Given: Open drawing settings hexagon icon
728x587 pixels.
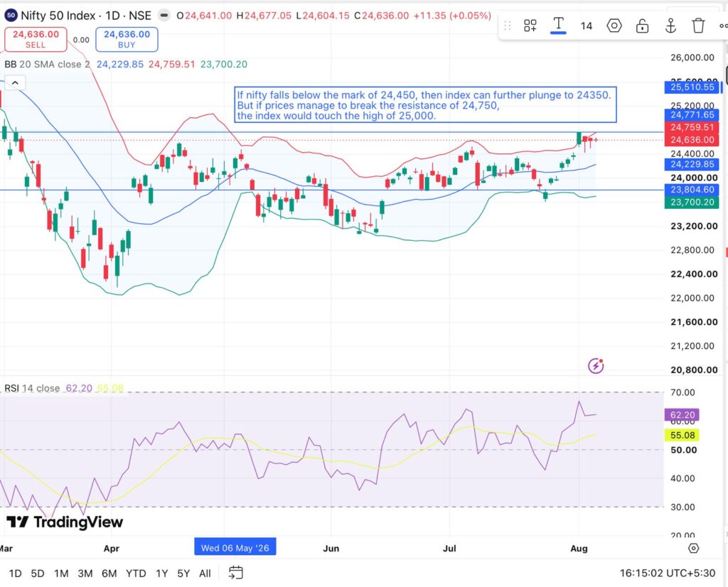Looking at the screenshot, I should 614,26.
